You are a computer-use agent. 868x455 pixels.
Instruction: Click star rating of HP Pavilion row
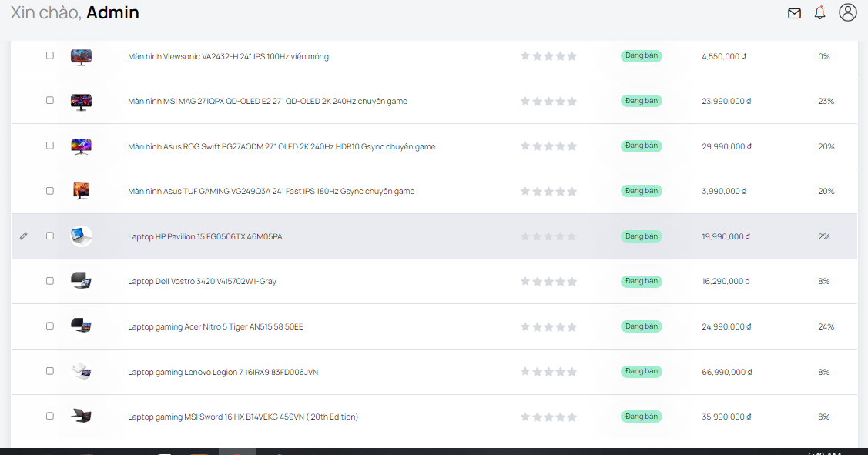tap(548, 236)
